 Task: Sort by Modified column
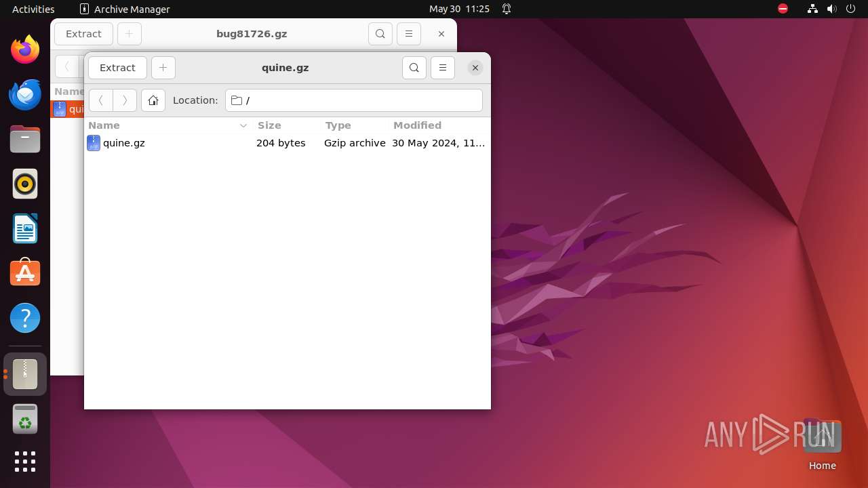439,125
